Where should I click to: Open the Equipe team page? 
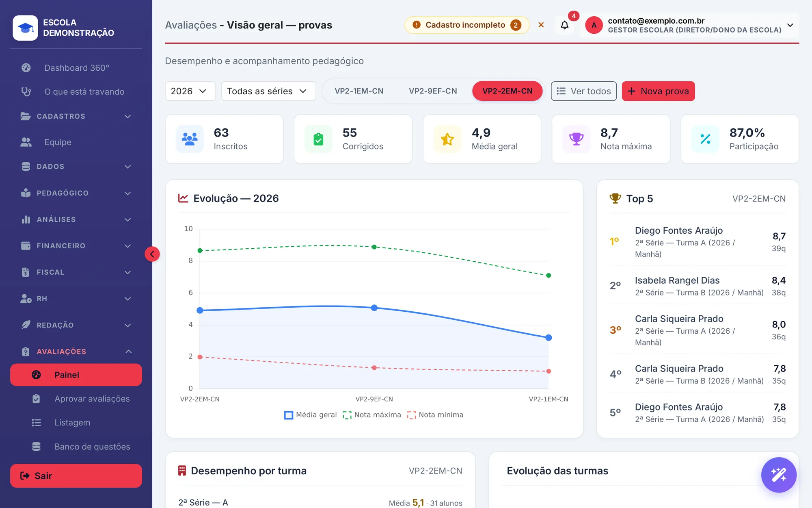[76, 142]
